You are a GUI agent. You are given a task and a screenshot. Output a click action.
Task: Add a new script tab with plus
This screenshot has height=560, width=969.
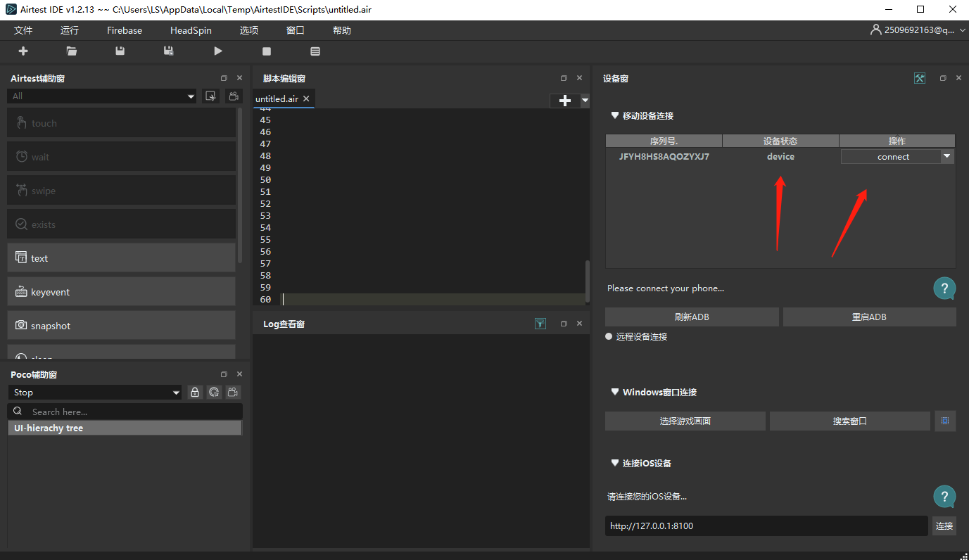564,101
